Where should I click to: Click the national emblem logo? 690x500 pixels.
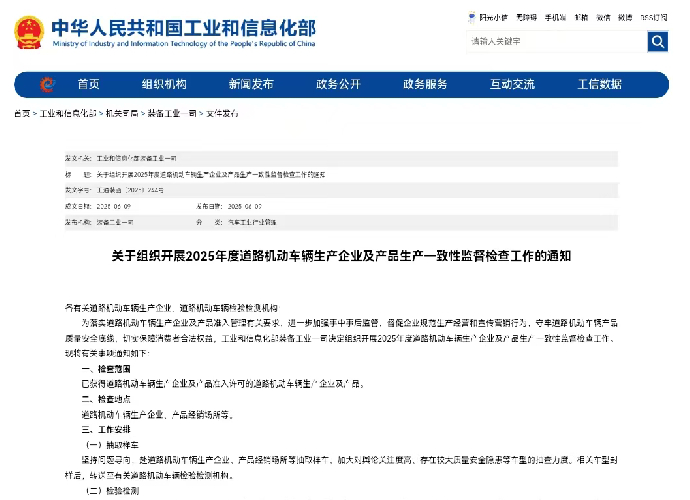coord(29,33)
